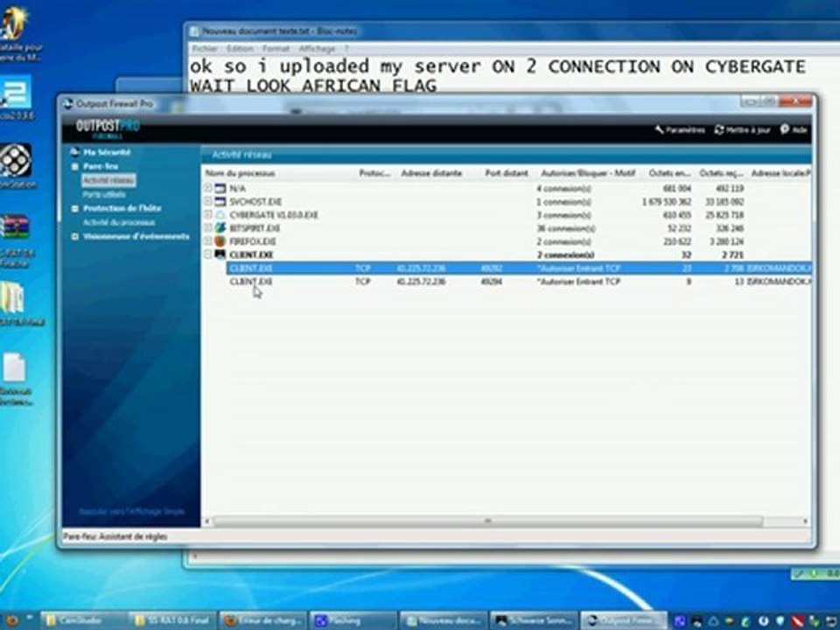
Task: Open Format menu in Bloc-notes
Action: pyautogui.click(x=276, y=49)
